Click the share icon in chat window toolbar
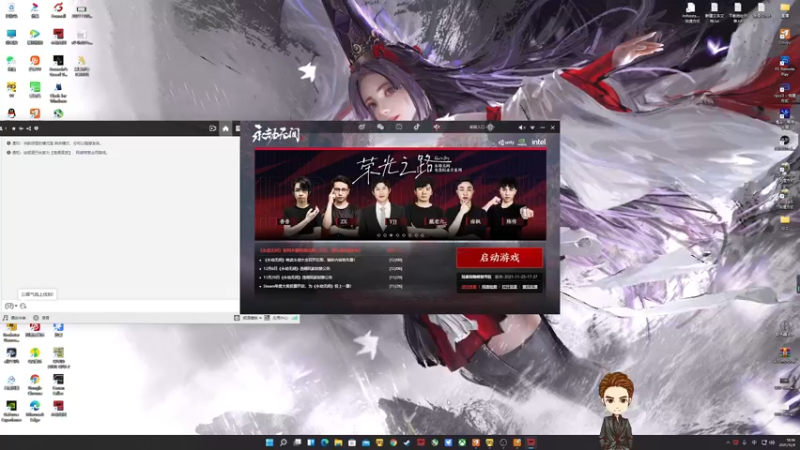This screenshot has height=450, width=800. [29, 129]
